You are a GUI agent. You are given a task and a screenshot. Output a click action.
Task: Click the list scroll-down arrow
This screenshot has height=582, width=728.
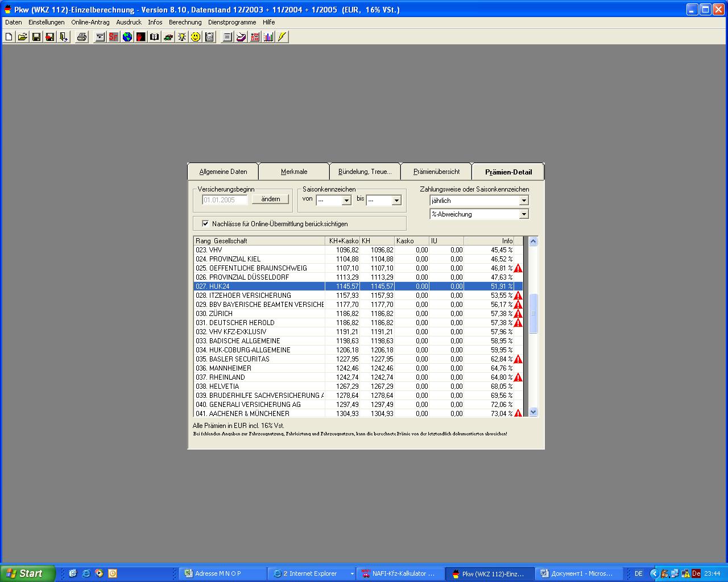tap(533, 412)
